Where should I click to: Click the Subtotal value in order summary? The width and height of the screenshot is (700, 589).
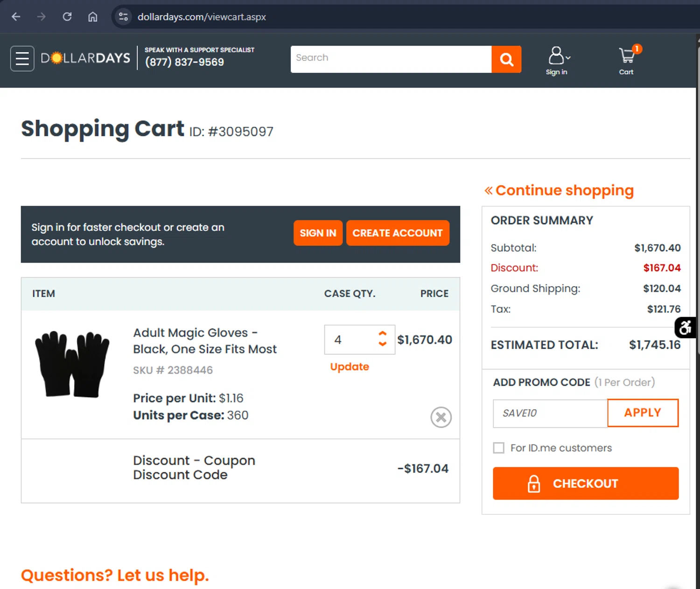click(657, 248)
